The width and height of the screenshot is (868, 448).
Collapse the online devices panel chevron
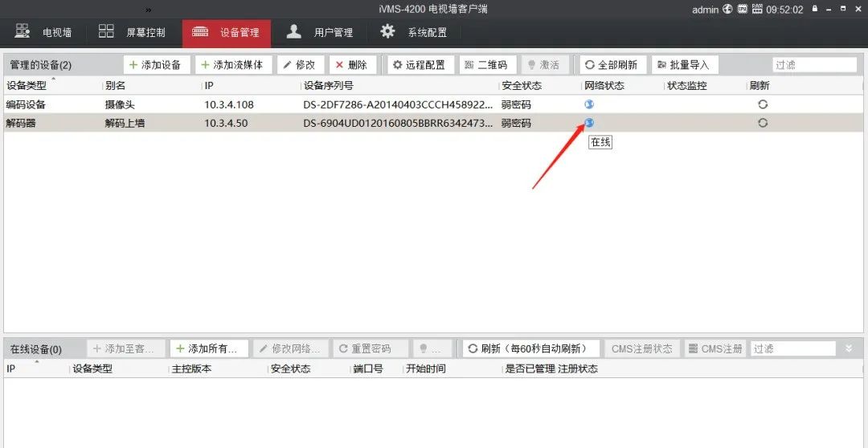[849, 348]
